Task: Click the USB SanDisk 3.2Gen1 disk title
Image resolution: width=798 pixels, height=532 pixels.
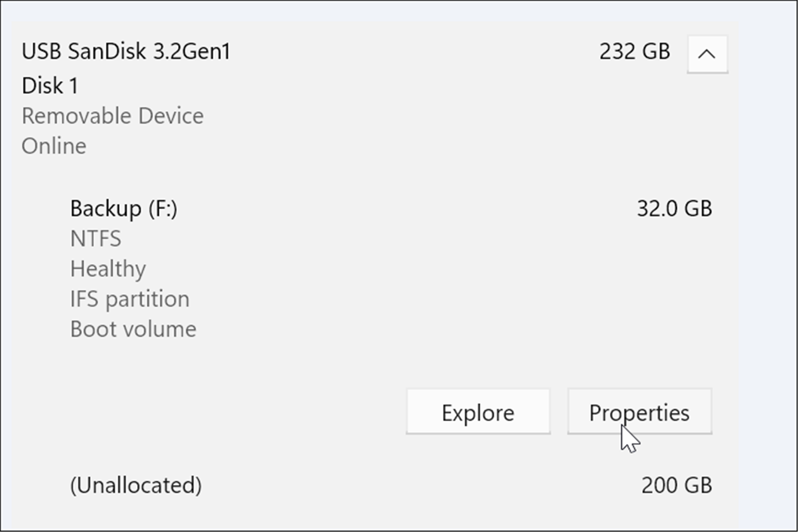Action: (126, 51)
